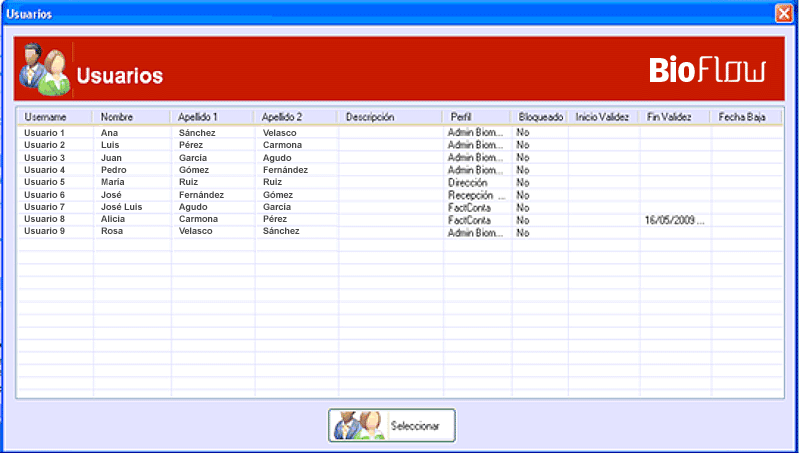Click the 16/05/2009 Fin Validez cell
The width and height of the screenshot is (800, 456).
[674, 220]
